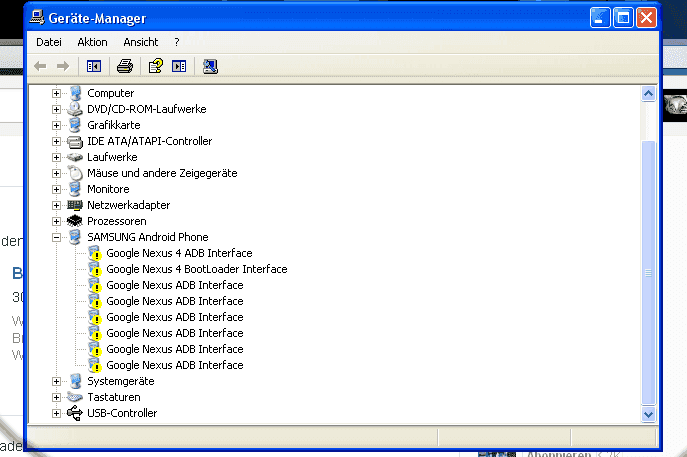Viewport: 687px width, 457px height.
Task: Select the Tastaturen label
Action: [x=114, y=397]
